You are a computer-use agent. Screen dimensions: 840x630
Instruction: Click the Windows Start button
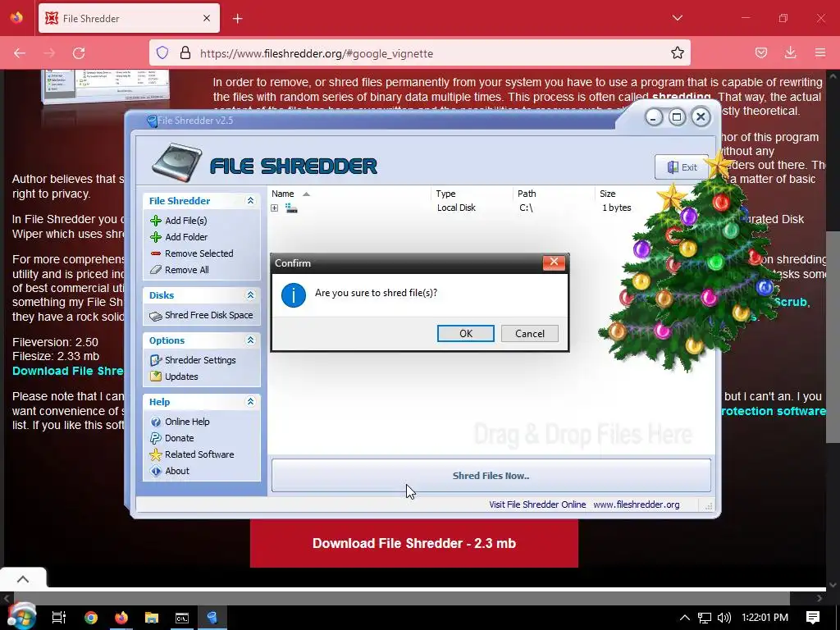tap(21, 617)
